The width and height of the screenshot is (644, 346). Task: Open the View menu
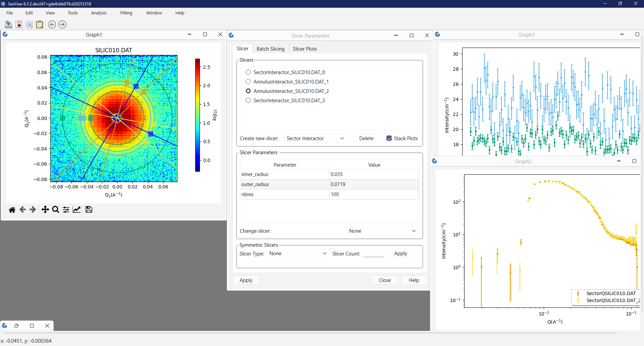pyautogui.click(x=50, y=13)
